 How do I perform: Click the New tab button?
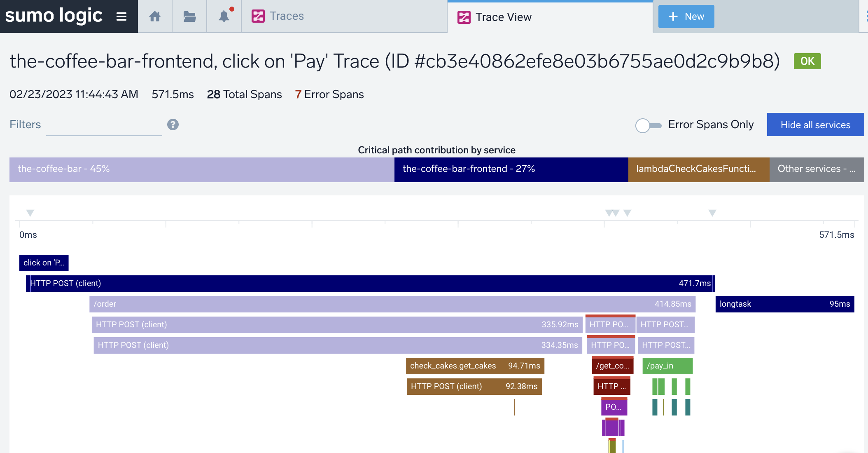tap(686, 16)
